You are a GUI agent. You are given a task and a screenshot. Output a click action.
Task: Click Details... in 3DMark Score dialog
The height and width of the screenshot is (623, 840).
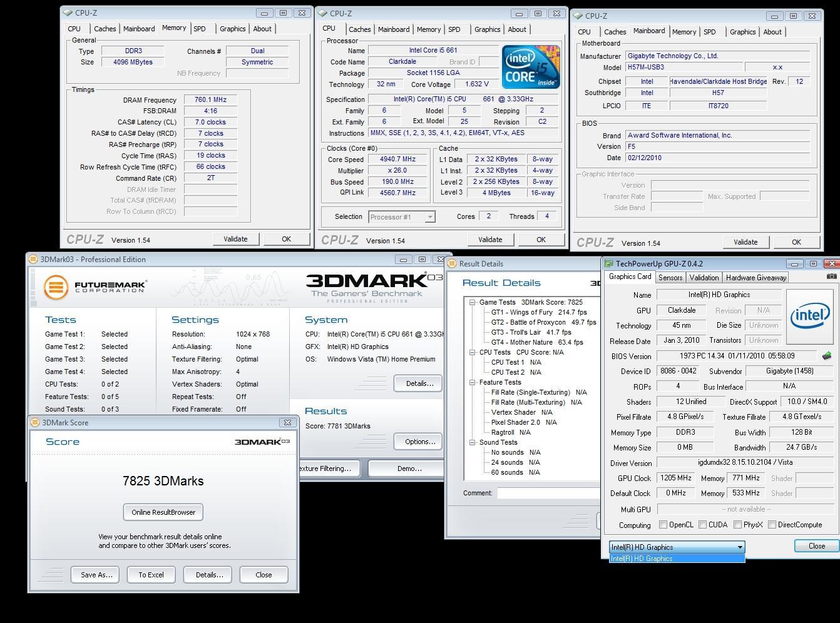[209, 575]
